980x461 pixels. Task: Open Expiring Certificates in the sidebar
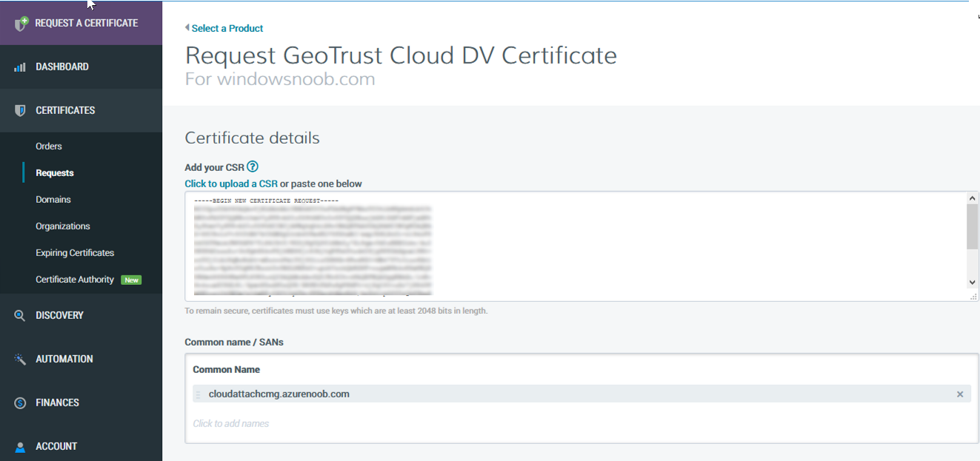click(75, 253)
